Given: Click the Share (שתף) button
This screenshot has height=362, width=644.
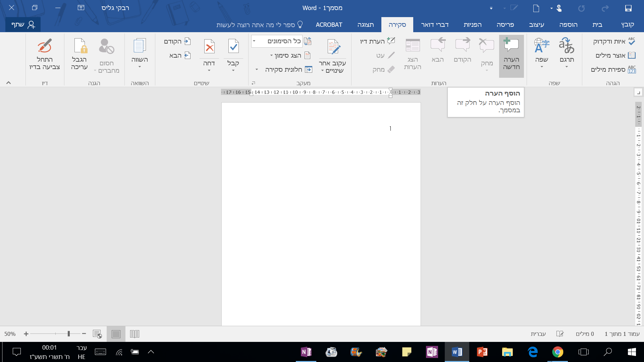Looking at the screenshot, I should pos(23,25).
